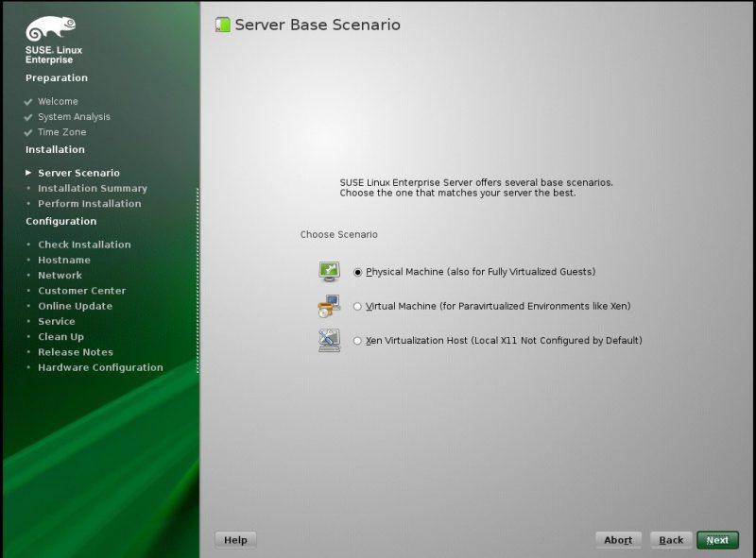756x558 pixels.
Task: Click Installation Summary in the sidebar
Action: [93, 189]
